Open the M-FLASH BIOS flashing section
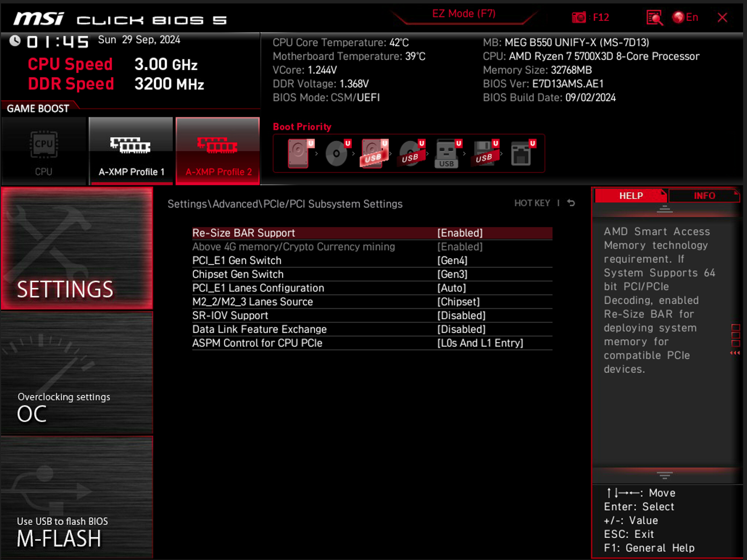 click(77, 497)
